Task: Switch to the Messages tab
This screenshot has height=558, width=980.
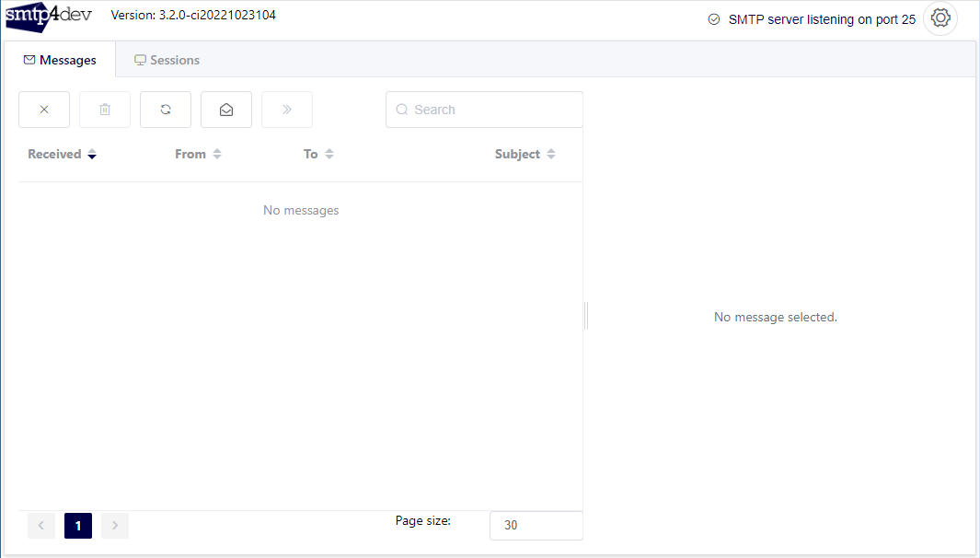Action: click(60, 60)
